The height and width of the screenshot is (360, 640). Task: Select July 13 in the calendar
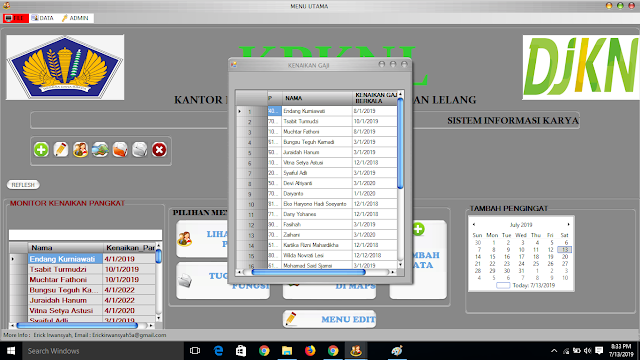pos(564,249)
